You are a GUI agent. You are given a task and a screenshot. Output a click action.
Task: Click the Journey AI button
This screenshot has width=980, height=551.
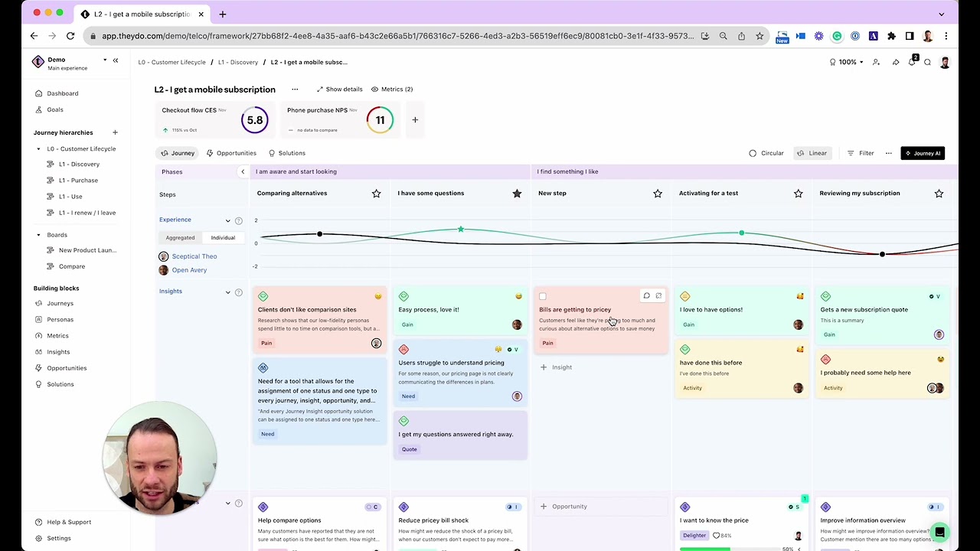(922, 153)
